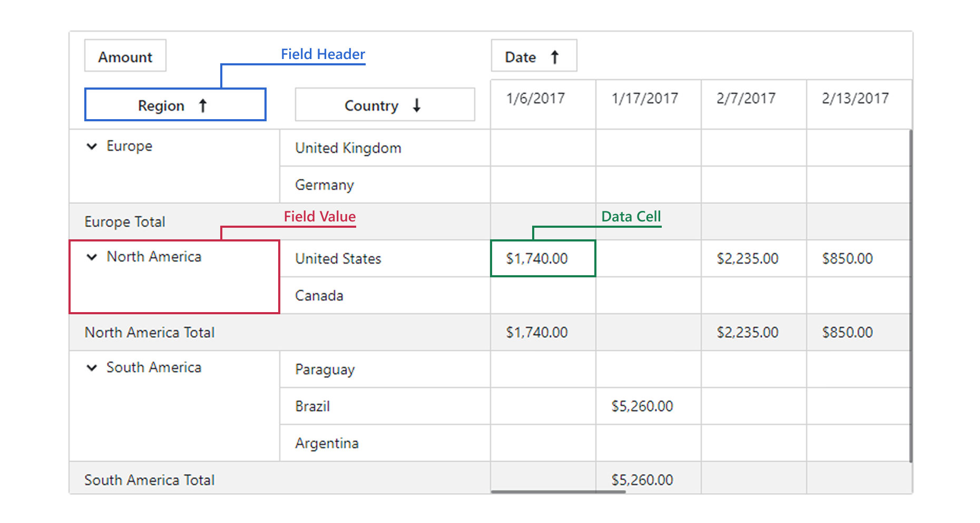
Task: Select the Germany row label
Action: [325, 185]
